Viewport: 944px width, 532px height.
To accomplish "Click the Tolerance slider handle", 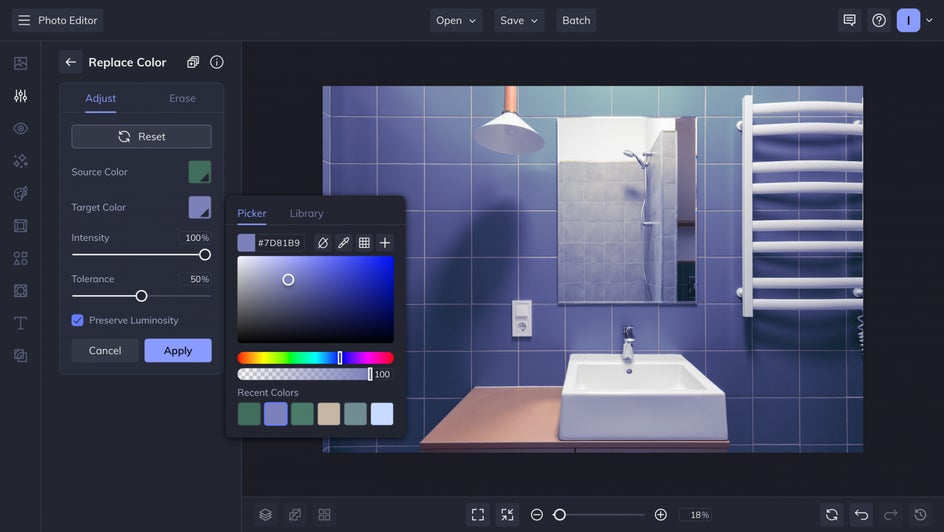I will [141, 296].
